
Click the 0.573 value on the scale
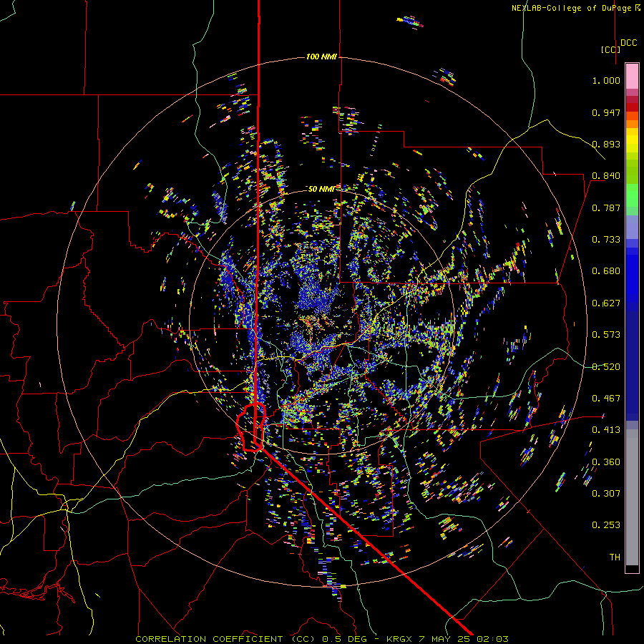pyautogui.click(x=606, y=335)
